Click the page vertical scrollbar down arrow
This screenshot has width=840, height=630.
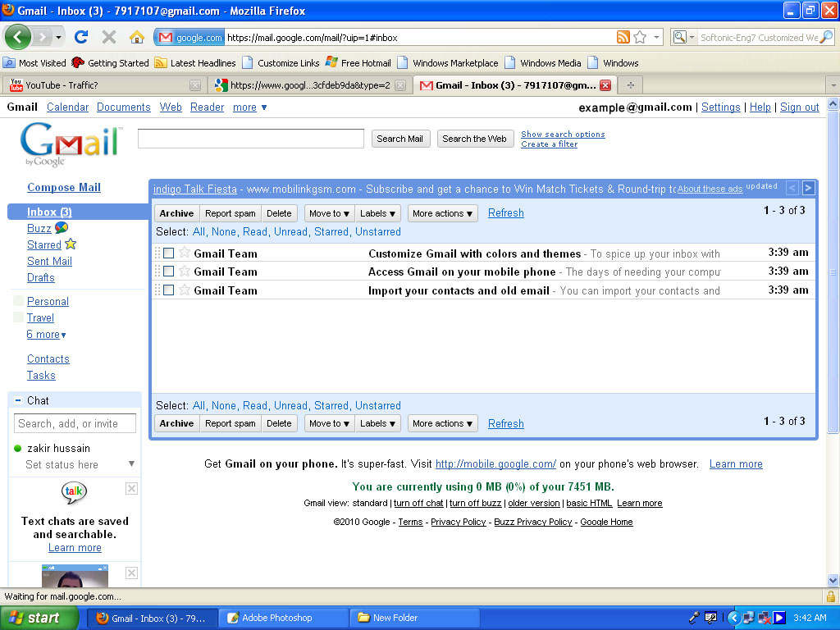pyautogui.click(x=833, y=580)
